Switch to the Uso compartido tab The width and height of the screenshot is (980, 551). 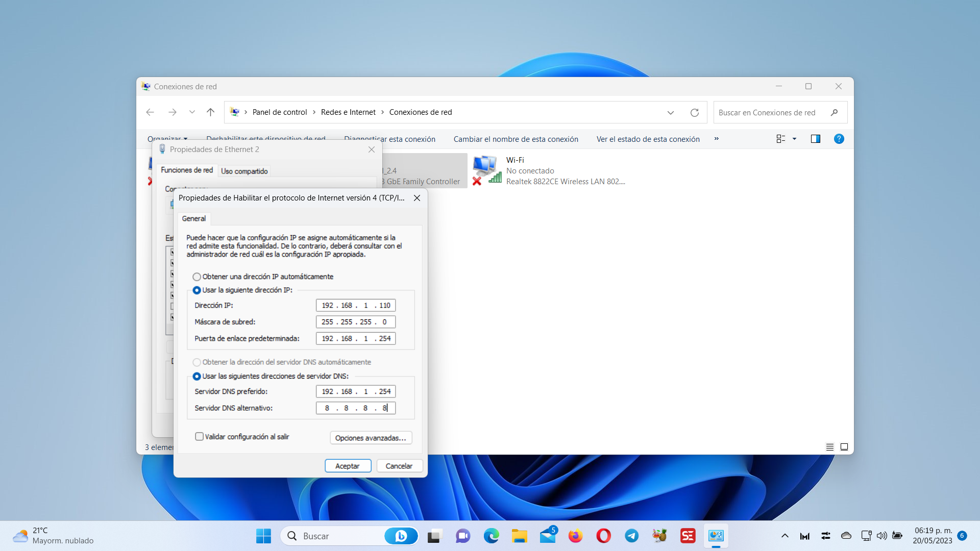click(244, 171)
